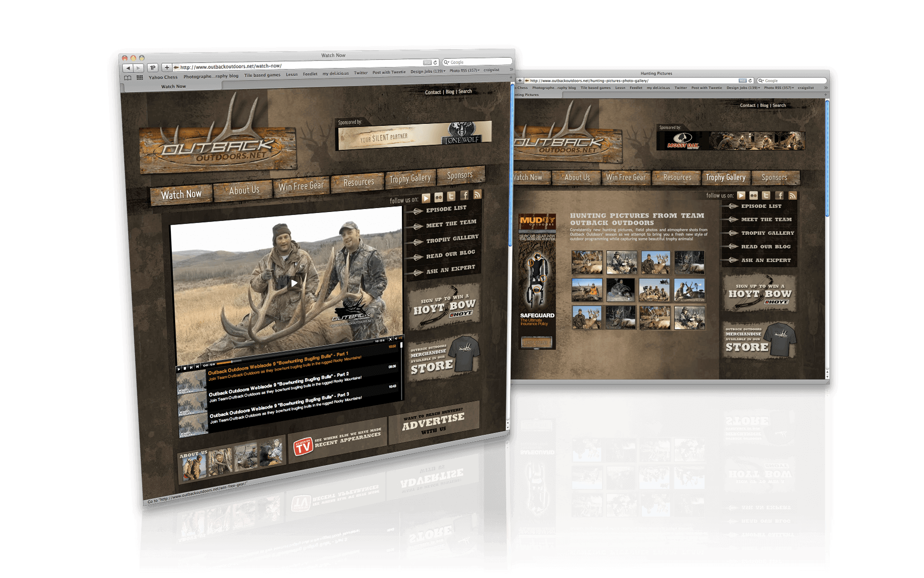This screenshot has width=924, height=578.
Task: Skip to next video in the player
Action: pos(197,366)
